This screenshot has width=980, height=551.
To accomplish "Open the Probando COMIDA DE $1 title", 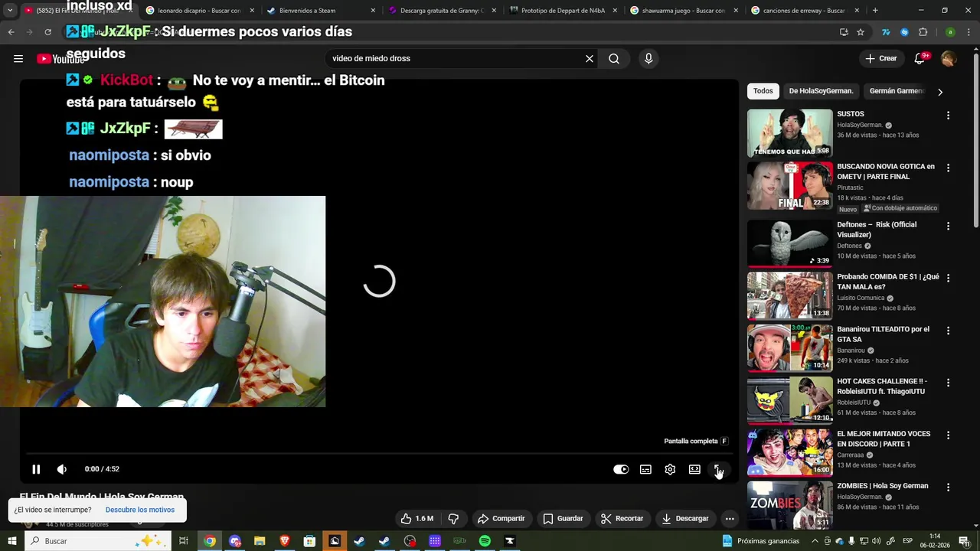I will click(x=888, y=282).
